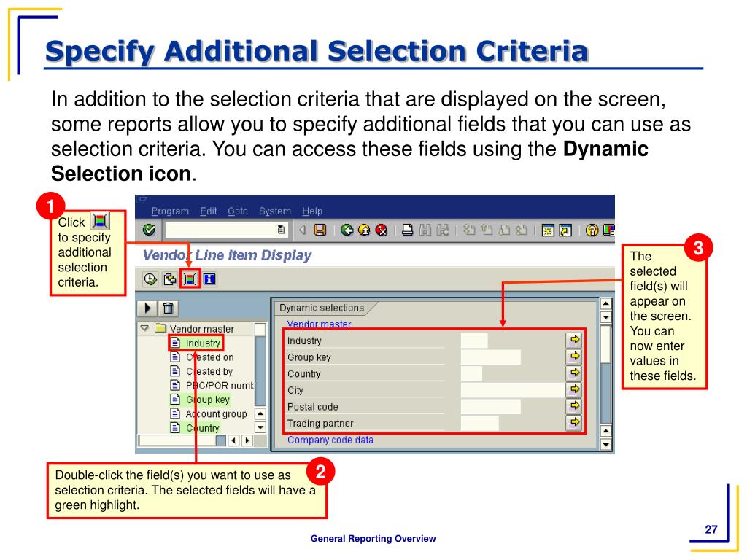This screenshot has width=747, height=560.
Task: Click the multiple selection arrow for Postal code
Action: (x=574, y=405)
